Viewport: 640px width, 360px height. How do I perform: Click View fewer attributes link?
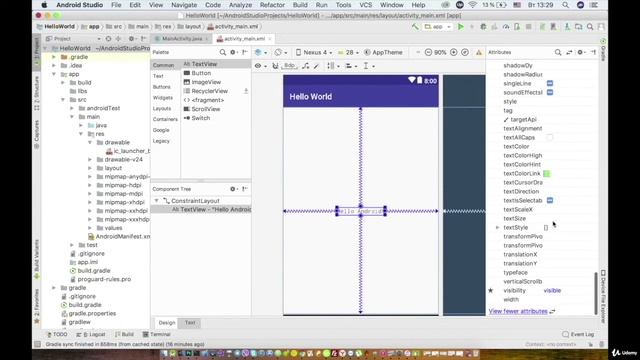coord(518,311)
